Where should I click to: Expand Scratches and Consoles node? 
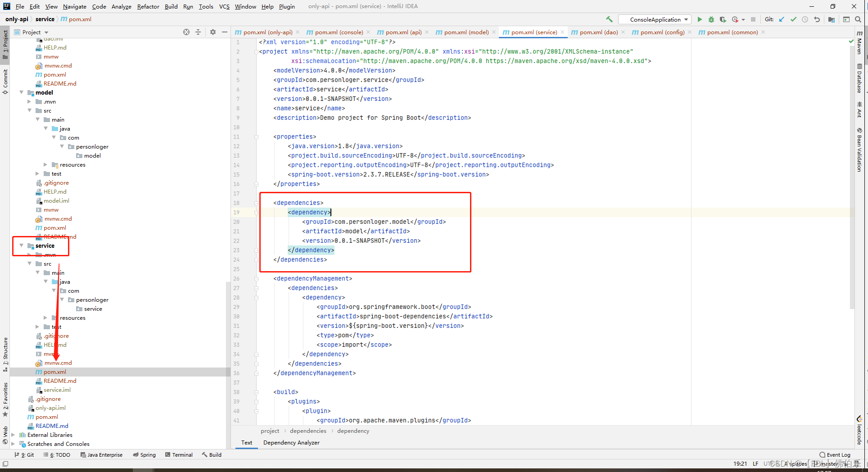(x=13, y=444)
